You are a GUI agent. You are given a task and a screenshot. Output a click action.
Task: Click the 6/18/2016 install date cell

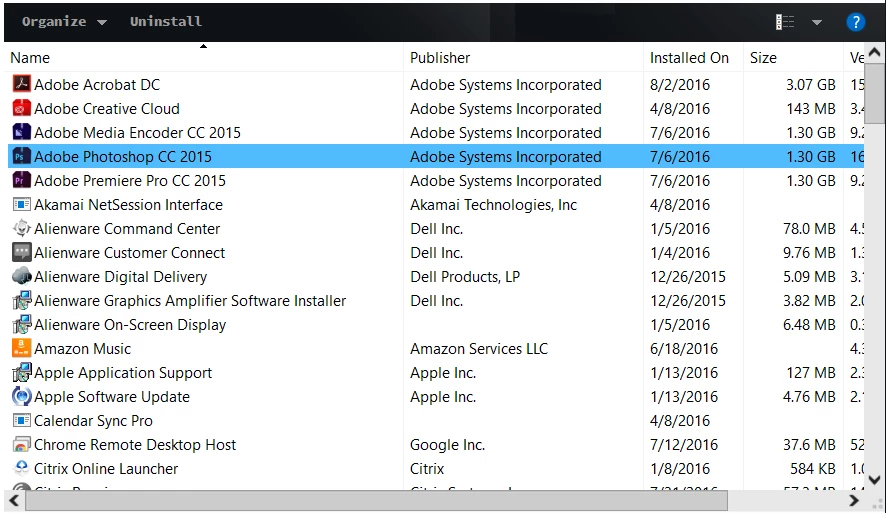pyautogui.click(x=684, y=349)
